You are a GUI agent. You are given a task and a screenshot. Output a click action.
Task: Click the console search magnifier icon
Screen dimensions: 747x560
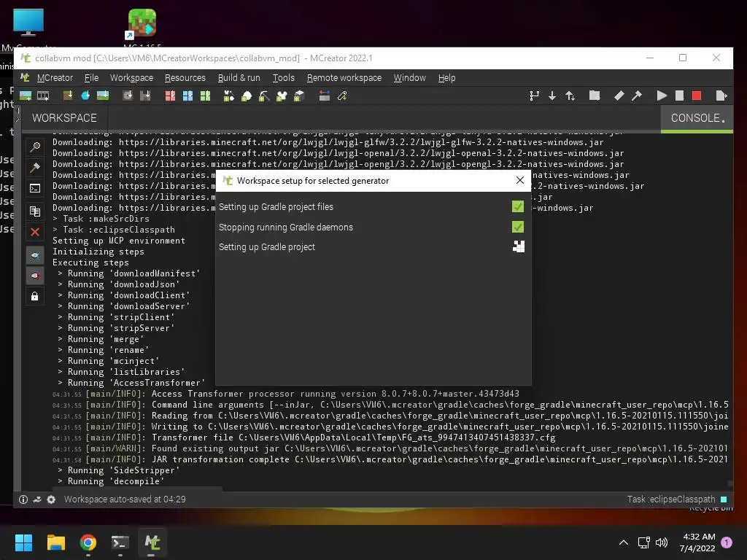coord(35,147)
